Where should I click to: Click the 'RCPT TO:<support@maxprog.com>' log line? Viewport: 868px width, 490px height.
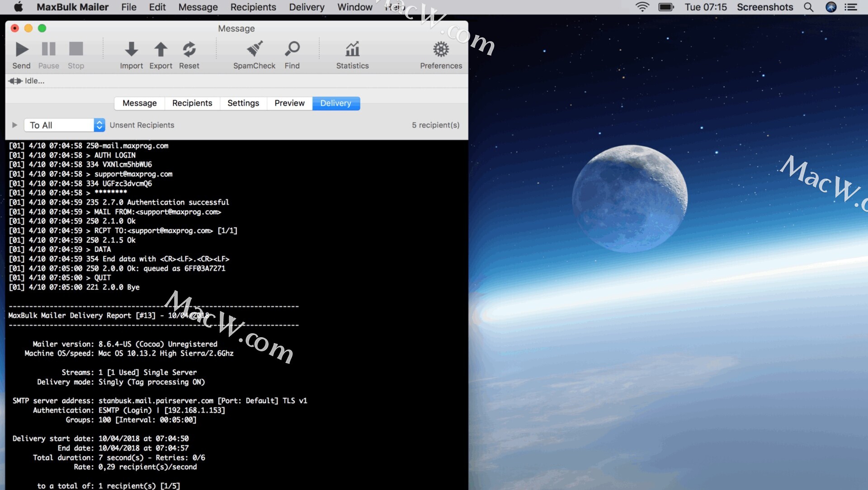123,231
